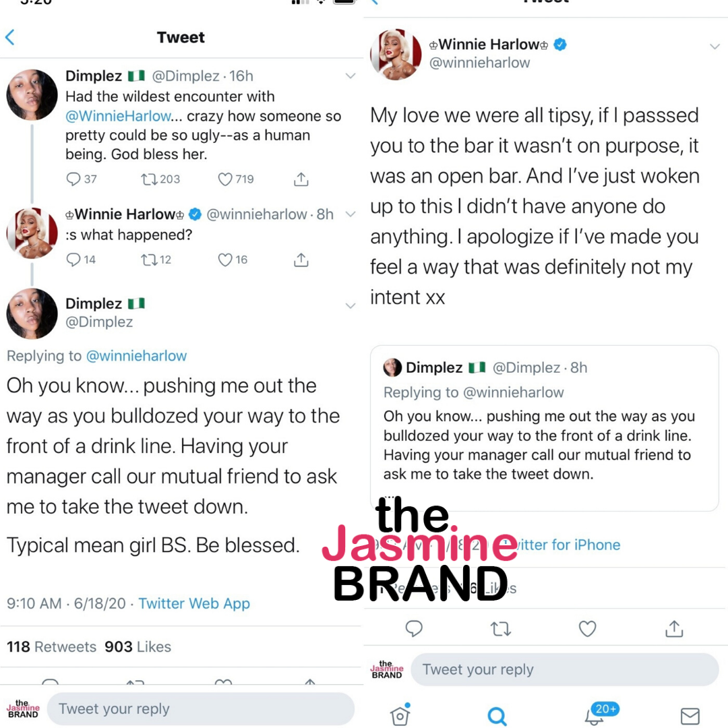The image size is (728, 728).
Task: Open Notifications bell with 20+ badge
Action: coord(595,715)
